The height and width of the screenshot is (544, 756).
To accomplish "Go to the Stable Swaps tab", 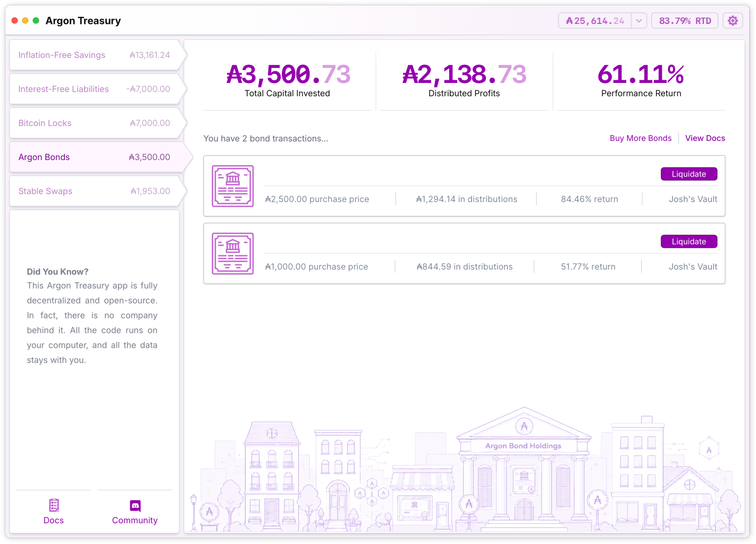I will pos(95,191).
